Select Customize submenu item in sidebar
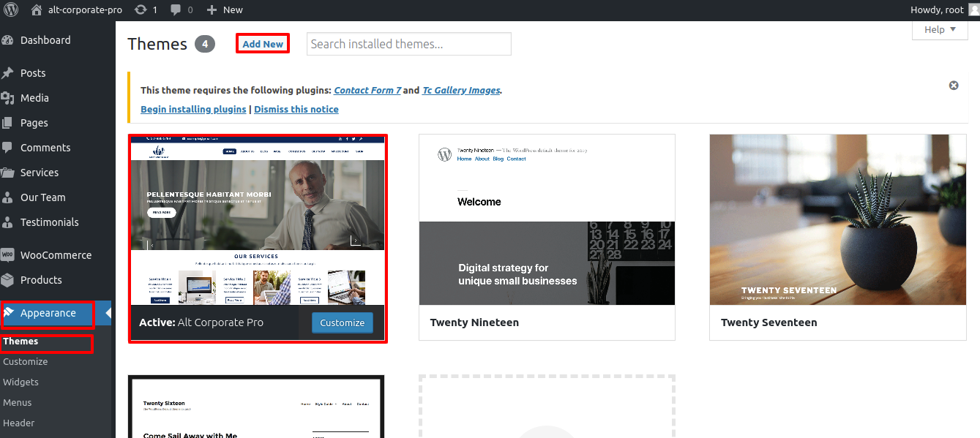 (26, 362)
